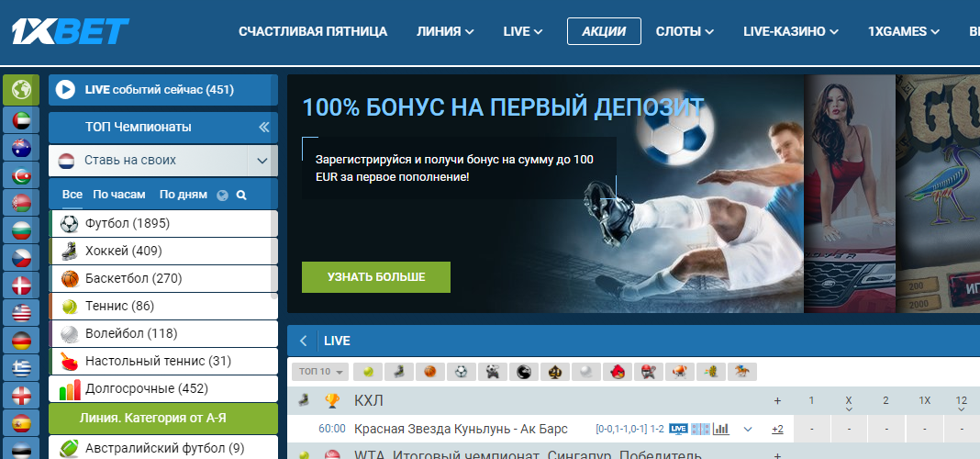Click the small globe icon beside По дням
This screenshot has width=980, height=459.
(x=222, y=196)
